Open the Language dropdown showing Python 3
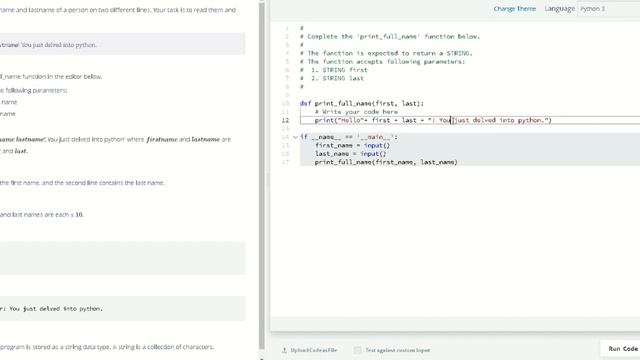This screenshot has width=640, height=360. pyautogui.click(x=608, y=9)
